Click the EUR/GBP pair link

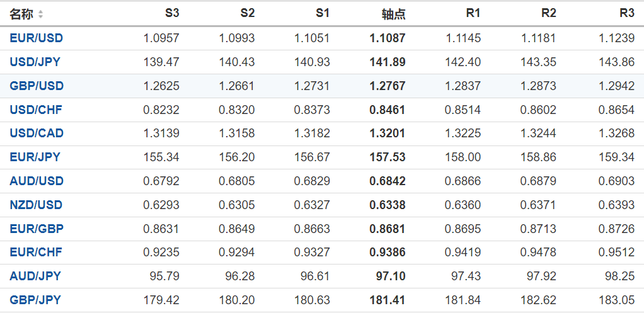[x=37, y=229]
